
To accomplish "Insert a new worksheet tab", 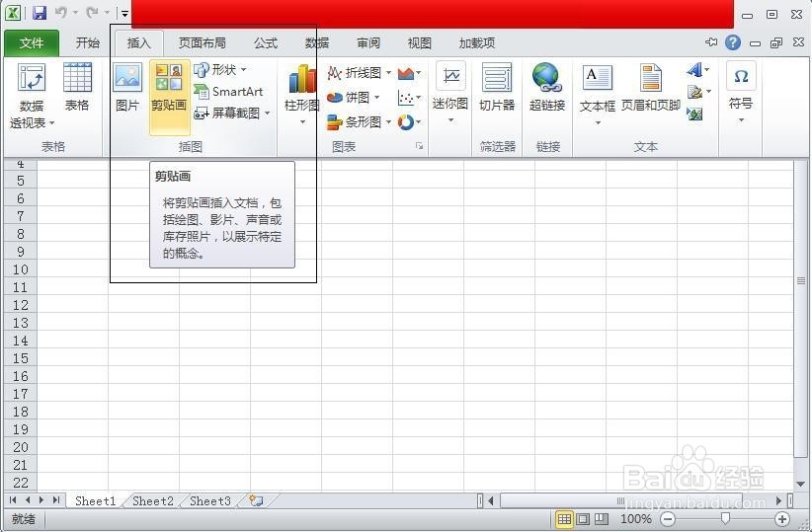I will tap(256, 500).
